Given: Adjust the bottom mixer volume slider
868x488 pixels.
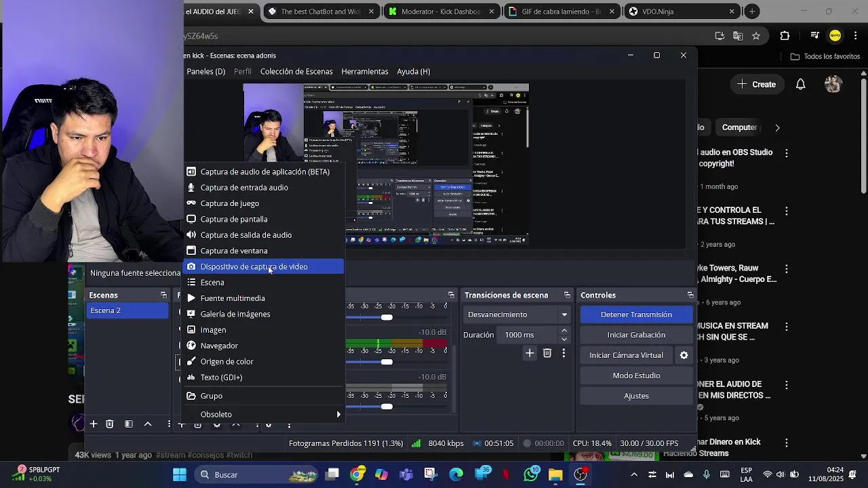Looking at the screenshot, I should [387, 407].
